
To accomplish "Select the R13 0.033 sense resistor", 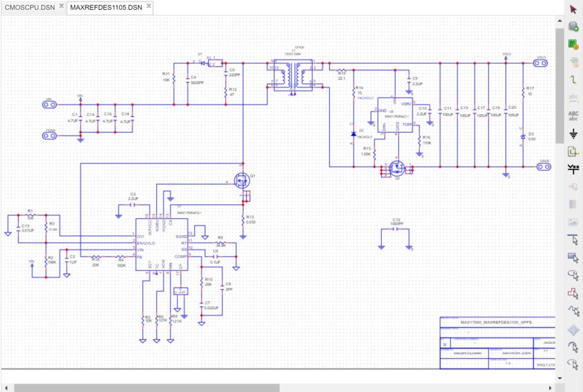I will pyautogui.click(x=243, y=220).
